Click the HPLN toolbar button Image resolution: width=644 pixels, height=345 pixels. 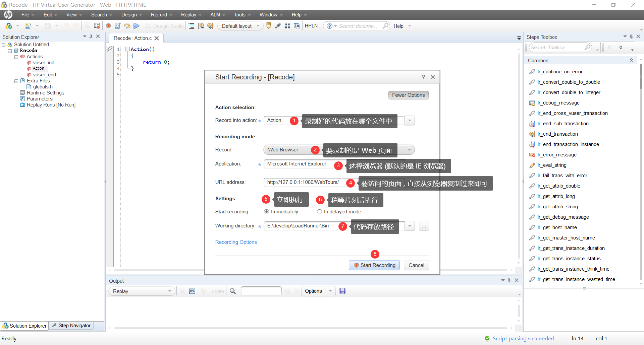point(311,26)
